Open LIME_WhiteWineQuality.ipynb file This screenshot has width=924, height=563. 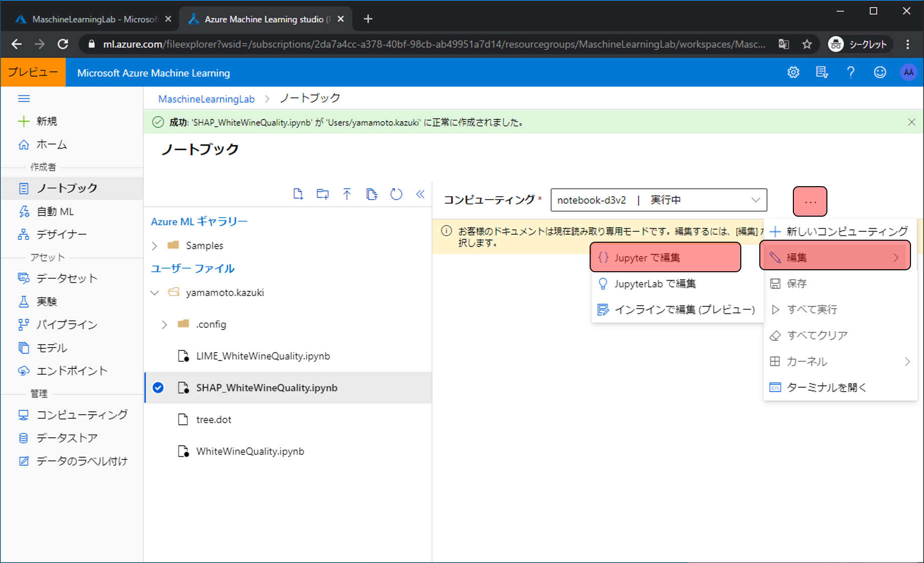click(263, 356)
